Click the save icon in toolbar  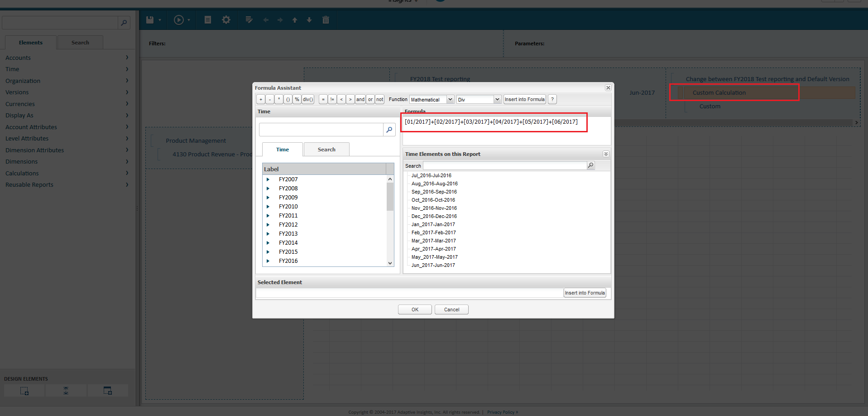click(150, 20)
